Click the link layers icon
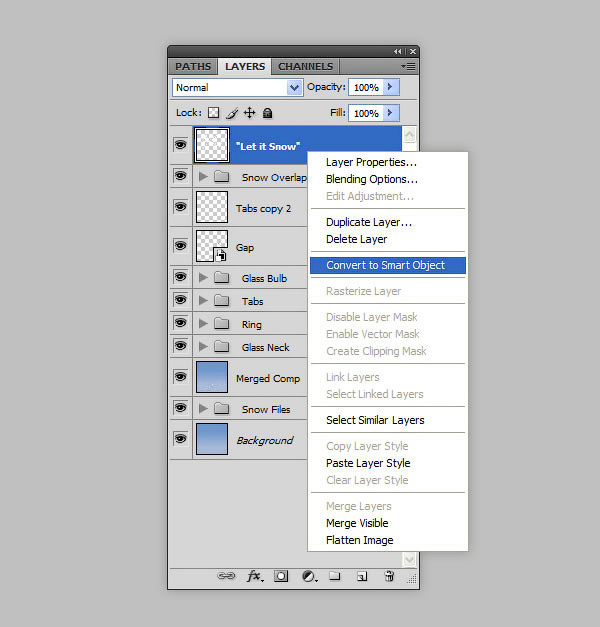 226,576
